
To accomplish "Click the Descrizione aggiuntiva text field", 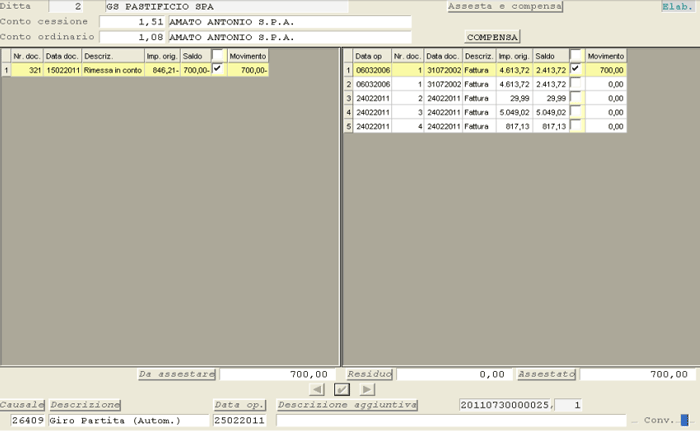I will pyautogui.click(x=450, y=421).
